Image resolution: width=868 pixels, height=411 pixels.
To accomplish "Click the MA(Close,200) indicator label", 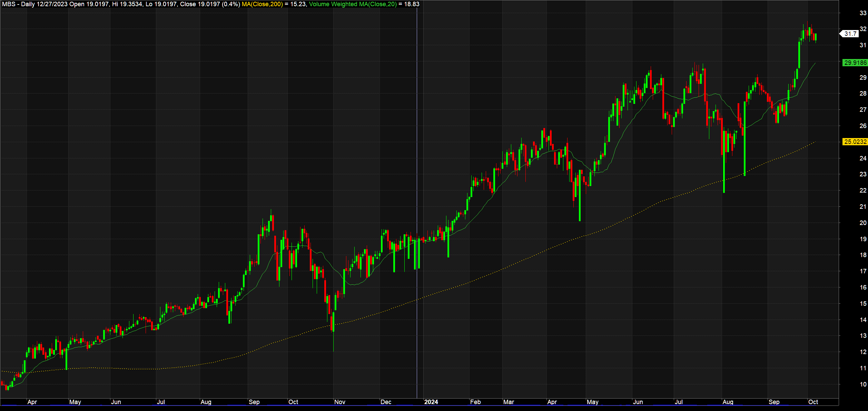I will tap(262, 4).
